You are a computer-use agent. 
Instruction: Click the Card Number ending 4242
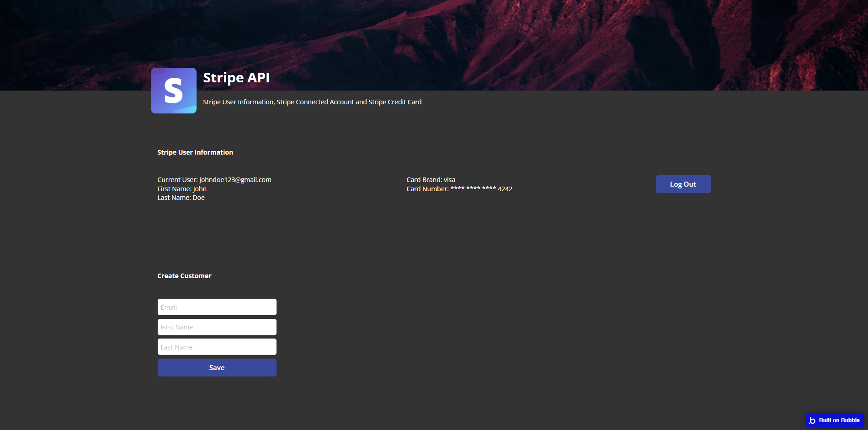(459, 189)
